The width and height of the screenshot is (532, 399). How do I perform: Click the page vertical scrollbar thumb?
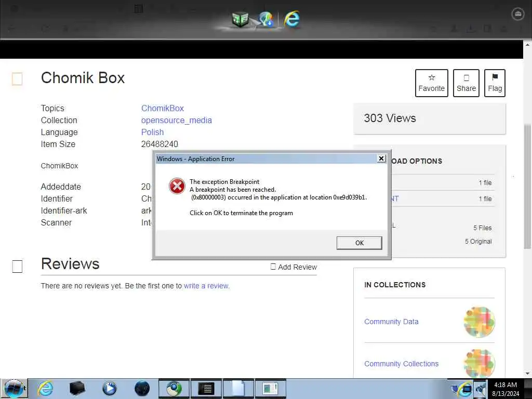tap(527, 187)
